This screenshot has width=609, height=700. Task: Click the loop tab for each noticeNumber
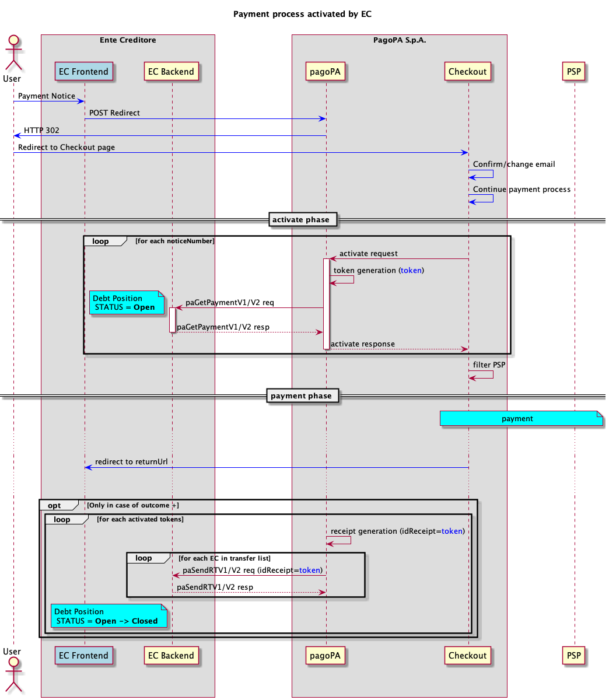click(x=101, y=242)
